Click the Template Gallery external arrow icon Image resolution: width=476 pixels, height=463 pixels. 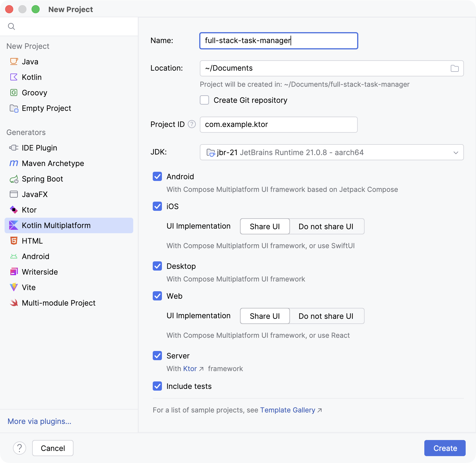320,410
